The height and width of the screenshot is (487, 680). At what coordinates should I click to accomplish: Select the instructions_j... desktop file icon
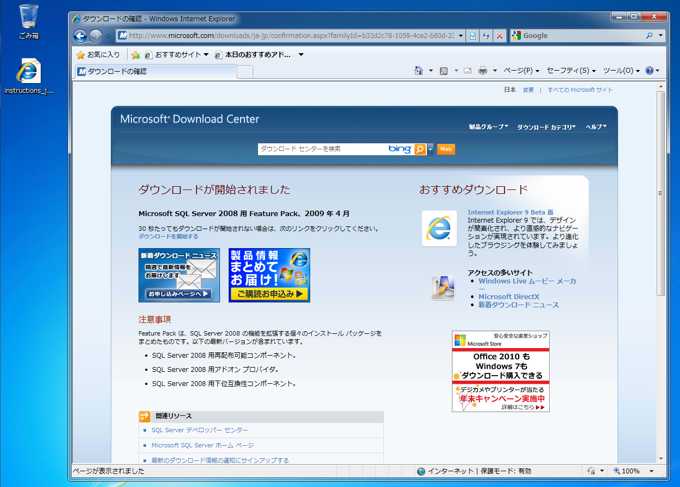point(29,76)
